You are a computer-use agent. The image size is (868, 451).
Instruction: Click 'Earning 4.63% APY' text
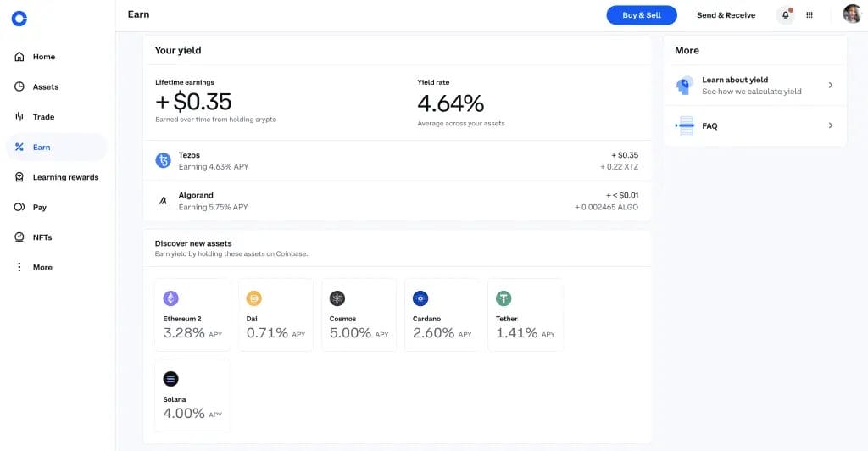pyautogui.click(x=213, y=166)
